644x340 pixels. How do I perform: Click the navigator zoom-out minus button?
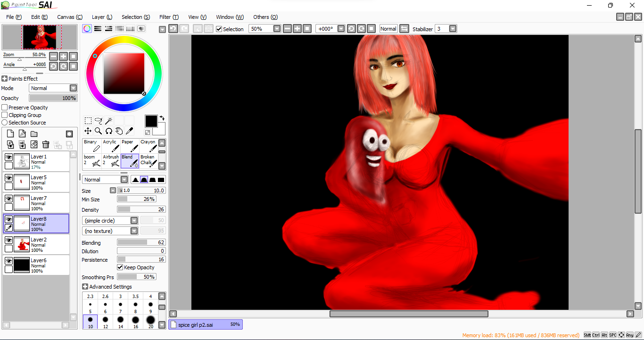pyautogui.click(x=53, y=56)
